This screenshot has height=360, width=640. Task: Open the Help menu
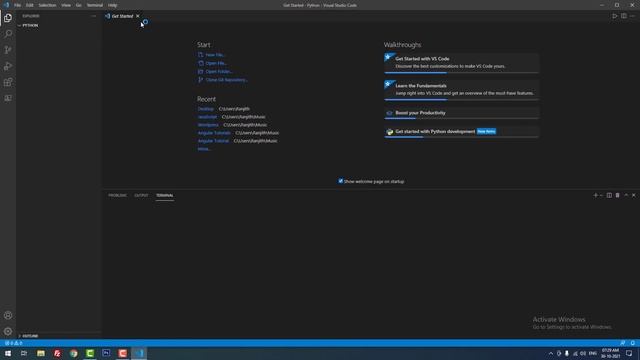pyautogui.click(x=113, y=5)
